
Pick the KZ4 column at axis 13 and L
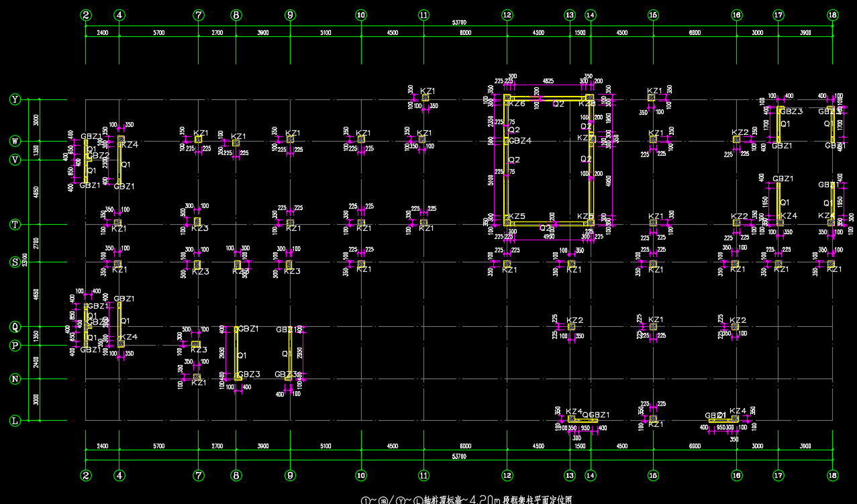click(x=571, y=419)
